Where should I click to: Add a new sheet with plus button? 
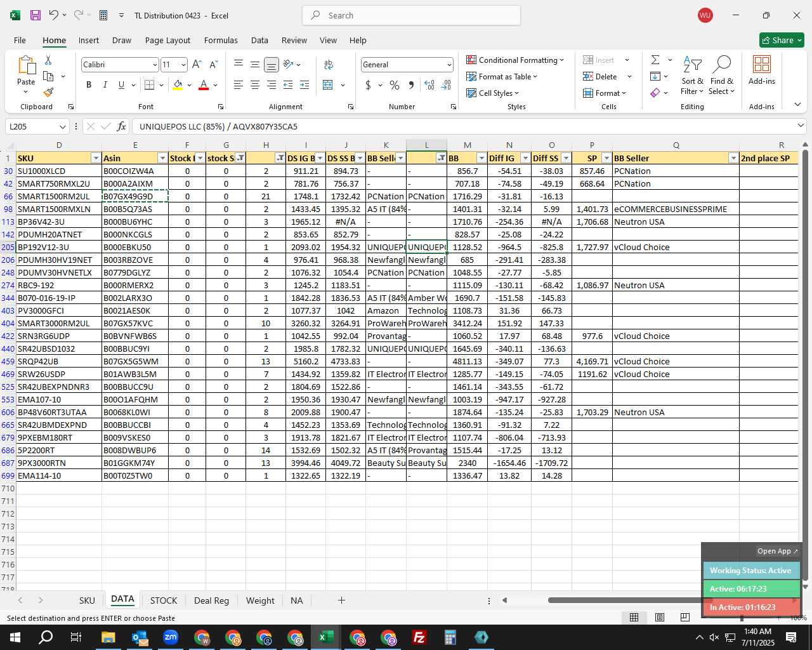pyautogui.click(x=341, y=600)
